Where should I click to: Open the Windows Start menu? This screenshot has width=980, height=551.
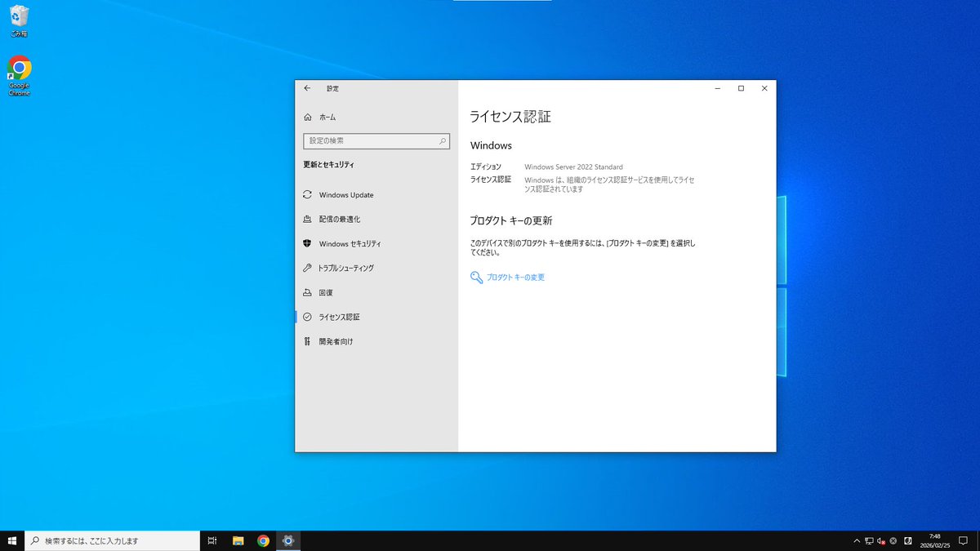coord(12,540)
